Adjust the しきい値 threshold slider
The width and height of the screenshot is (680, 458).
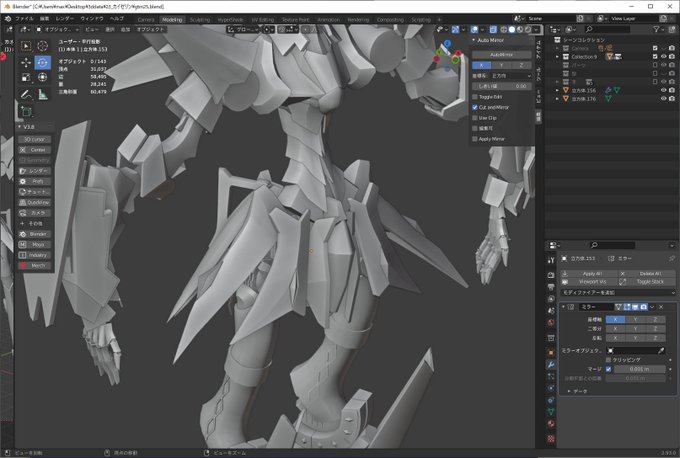(x=501, y=86)
